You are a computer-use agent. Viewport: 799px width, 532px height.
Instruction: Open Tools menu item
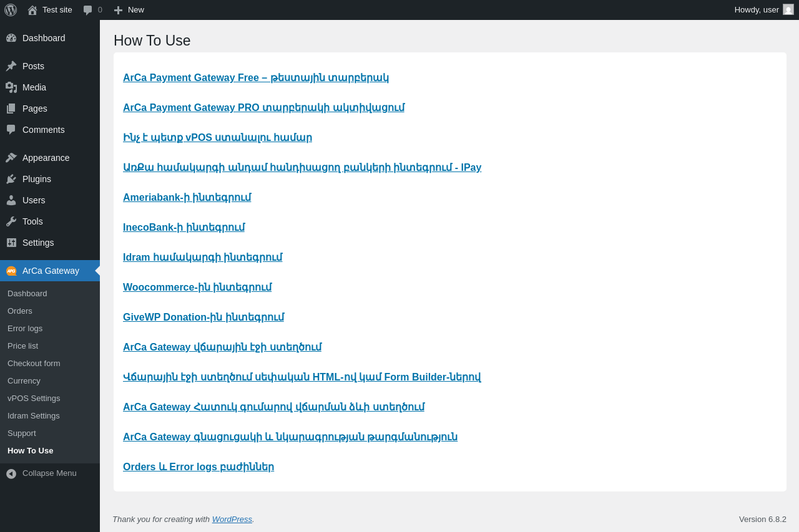(x=50, y=221)
